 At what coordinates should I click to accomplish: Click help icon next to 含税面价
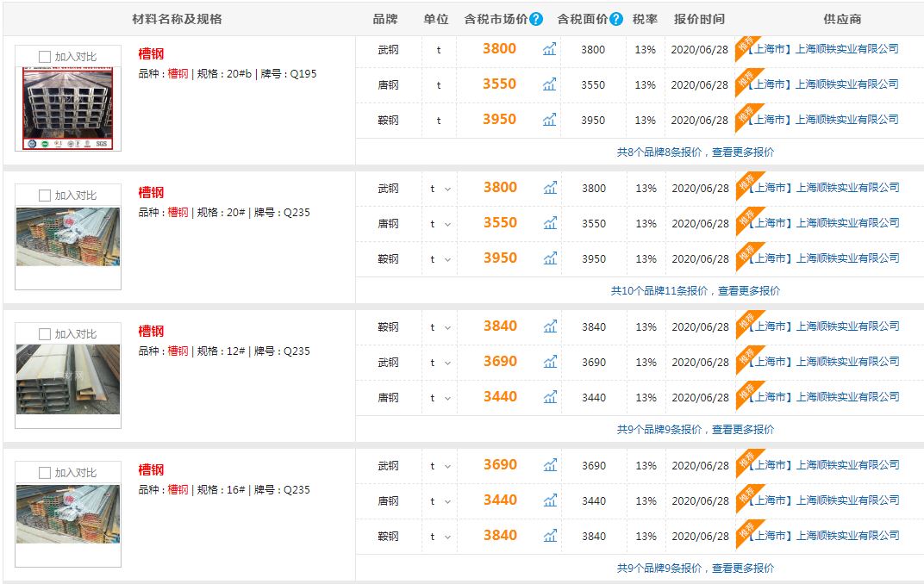click(615, 20)
